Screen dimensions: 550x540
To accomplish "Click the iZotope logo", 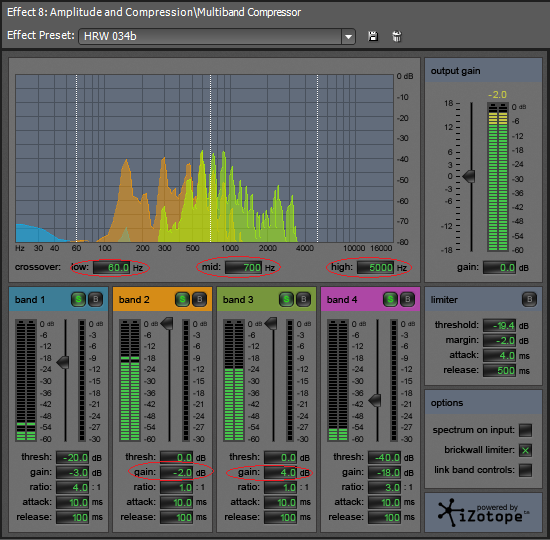I will tap(483, 513).
